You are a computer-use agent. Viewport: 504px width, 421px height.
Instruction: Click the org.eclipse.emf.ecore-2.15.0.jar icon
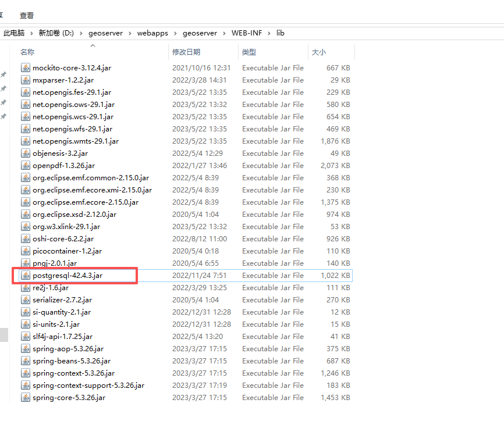pos(26,202)
